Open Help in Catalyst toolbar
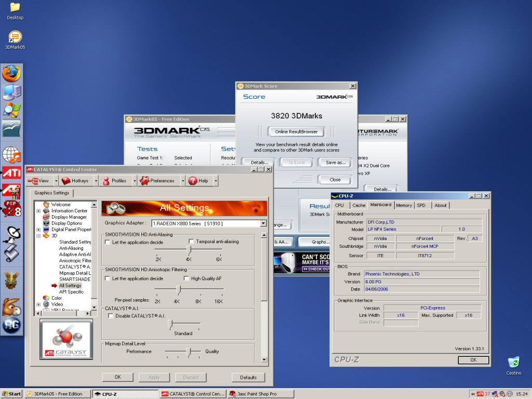Screen dimensions: 532x399 pyautogui.click(x=198, y=181)
